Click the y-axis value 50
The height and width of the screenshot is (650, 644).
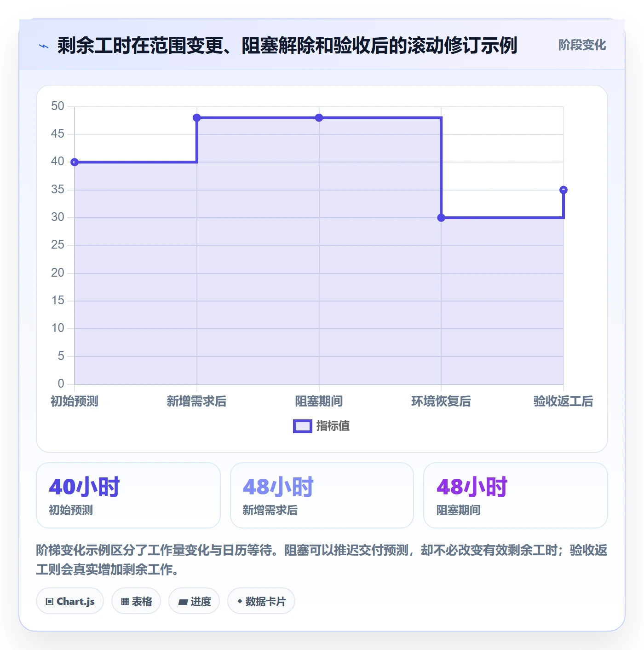(x=57, y=106)
